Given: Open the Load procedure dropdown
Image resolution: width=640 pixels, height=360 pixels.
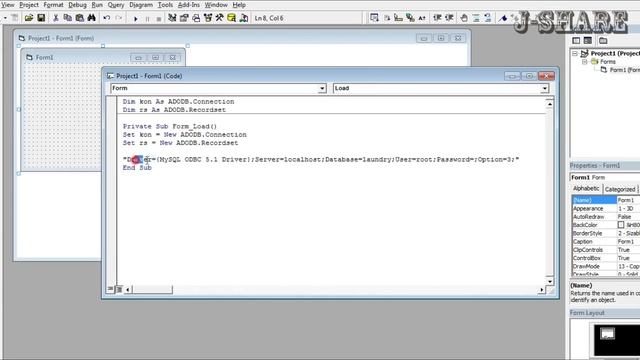Looking at the screenshot, I should [544, 89].
